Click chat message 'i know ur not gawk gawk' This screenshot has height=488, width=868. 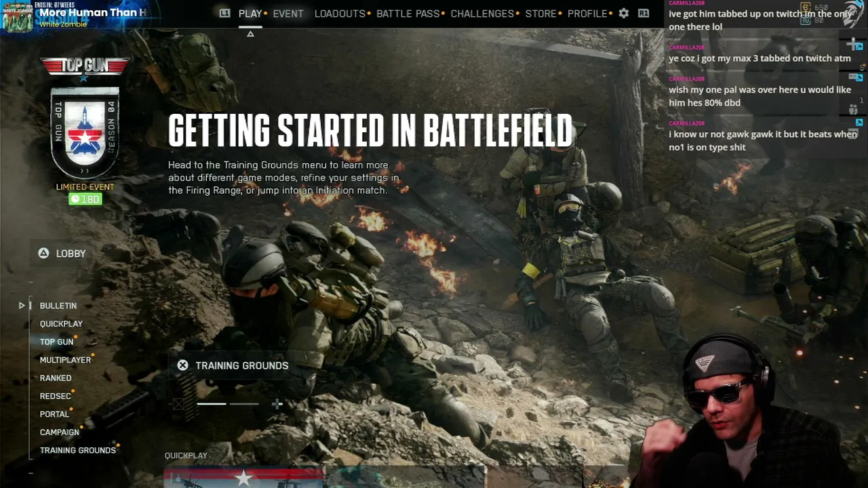coord(763,141)
